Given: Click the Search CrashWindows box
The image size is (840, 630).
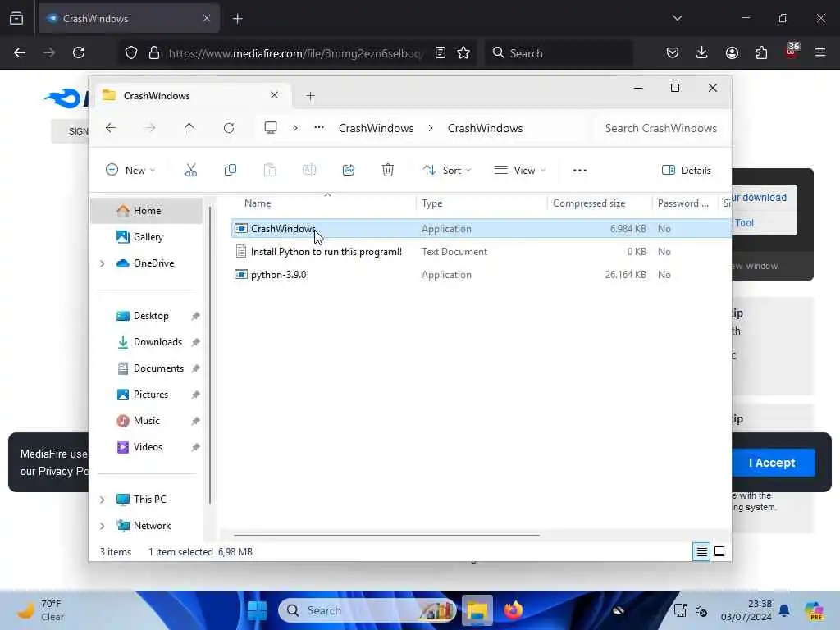Looking at the screenshot, I should coord(660,128).
